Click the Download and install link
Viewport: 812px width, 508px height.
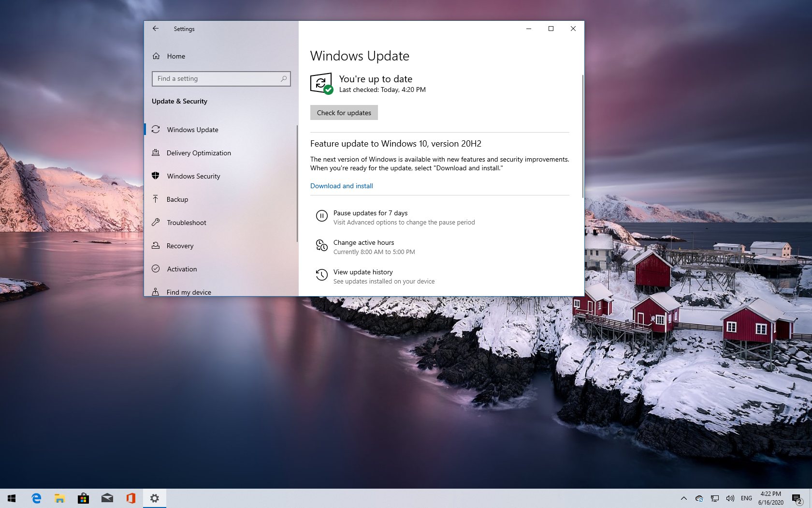tap(341, 186)
